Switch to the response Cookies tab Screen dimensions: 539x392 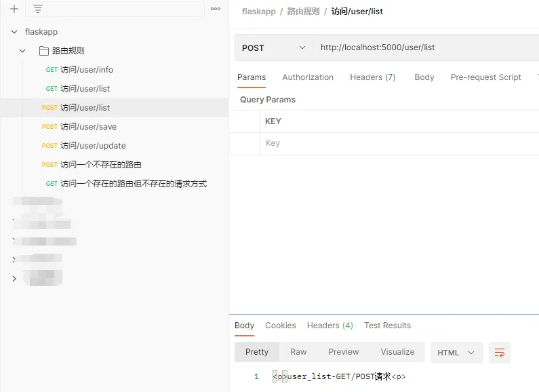click(281, 326)
